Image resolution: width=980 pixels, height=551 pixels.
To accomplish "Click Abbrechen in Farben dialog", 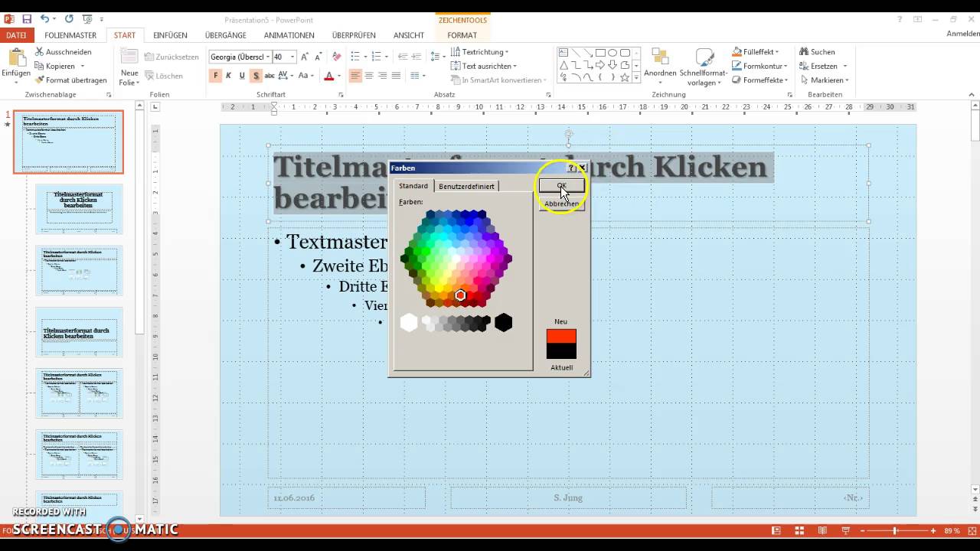I will pos(561,204).
